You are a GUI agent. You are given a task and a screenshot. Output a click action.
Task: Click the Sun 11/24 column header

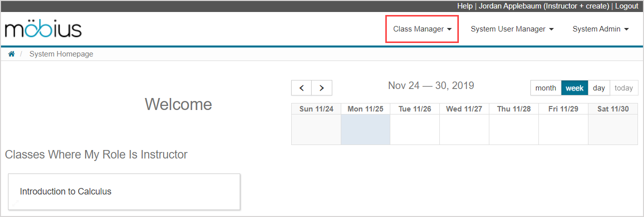coord(316,109)
